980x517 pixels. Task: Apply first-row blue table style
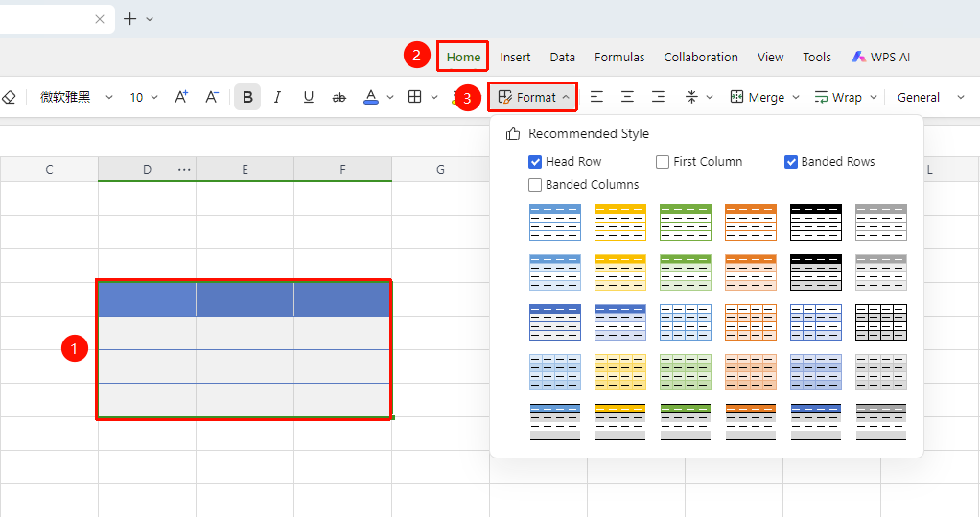coord(555,223)
